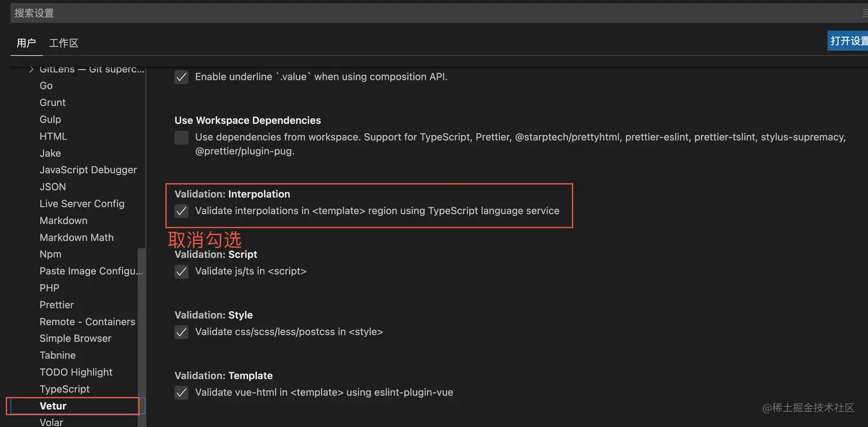Click the 打开设置 button
The width and height of the screenshot is (868, 427).
coord(849,41)
